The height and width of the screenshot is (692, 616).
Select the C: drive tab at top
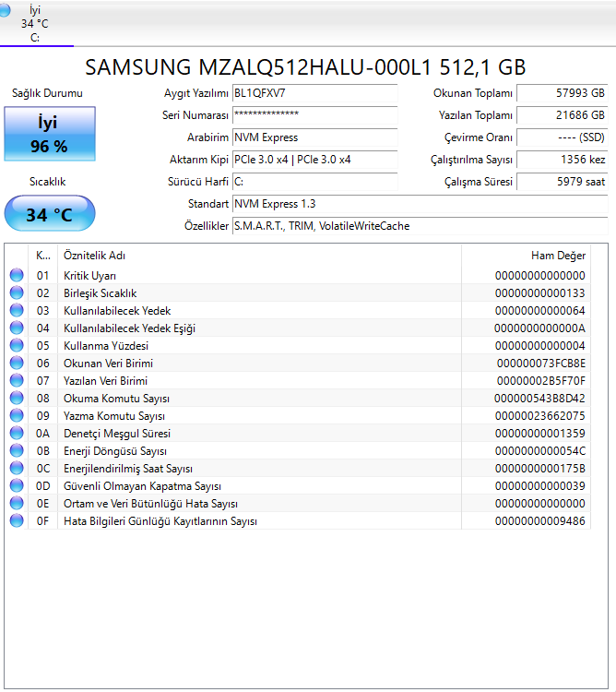(x=37, y=23)
